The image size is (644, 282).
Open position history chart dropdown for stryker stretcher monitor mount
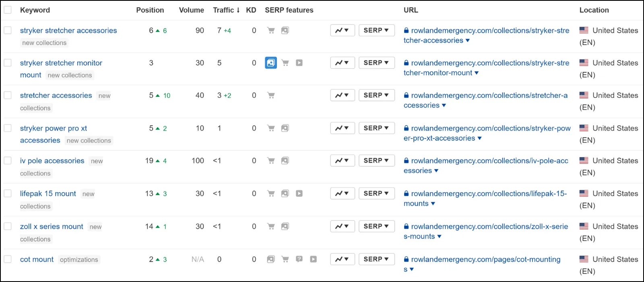tap(342, 63)
